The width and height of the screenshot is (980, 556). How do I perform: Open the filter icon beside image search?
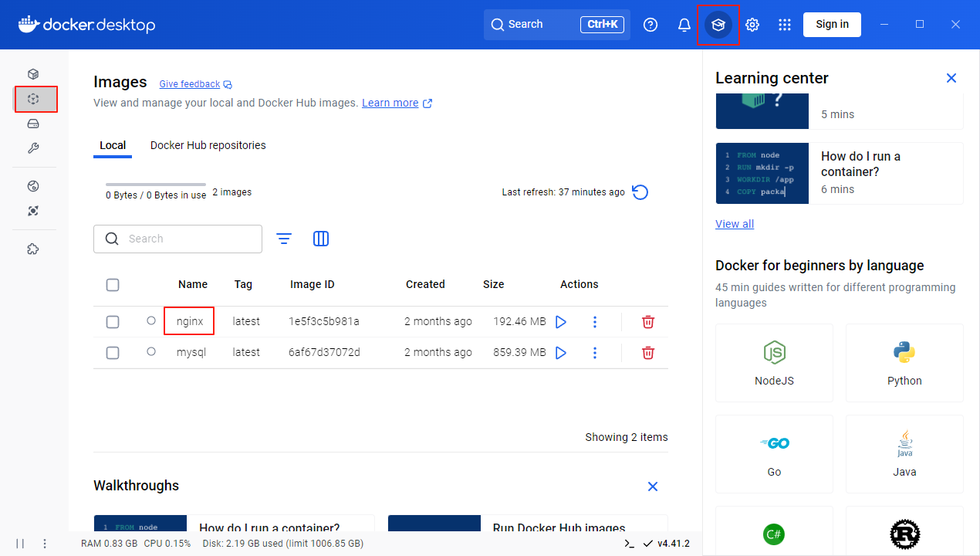(284, 239)
